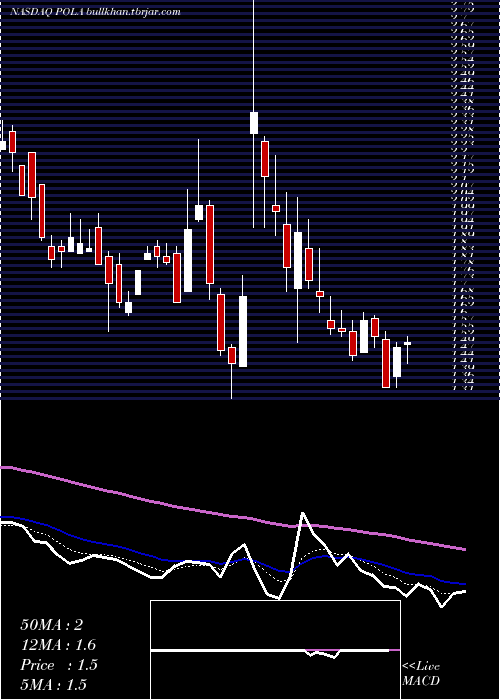This screenshot has width=500, height=700.
Task: Select the 50MA : 2 label
Action: pos(52,625)
